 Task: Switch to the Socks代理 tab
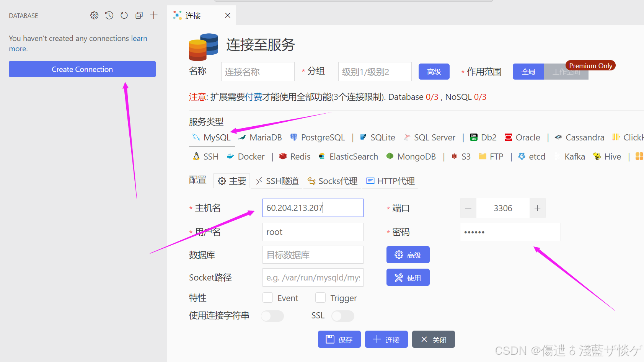(333, 181)
